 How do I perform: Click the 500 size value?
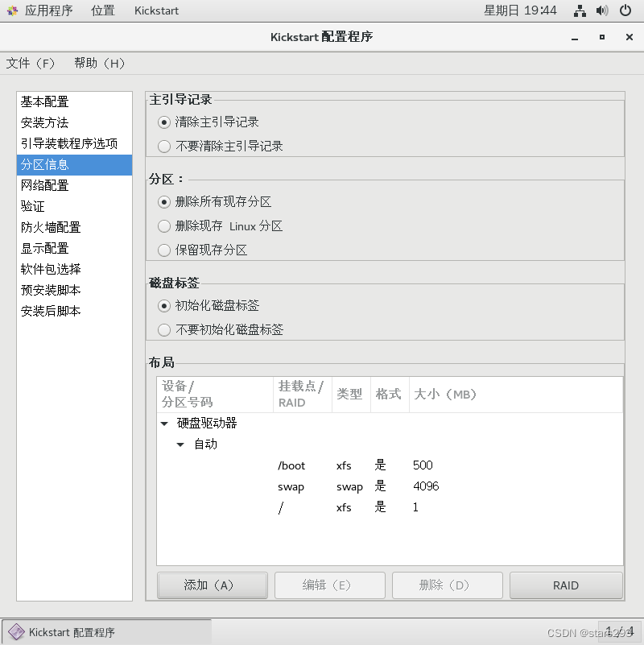423,465
